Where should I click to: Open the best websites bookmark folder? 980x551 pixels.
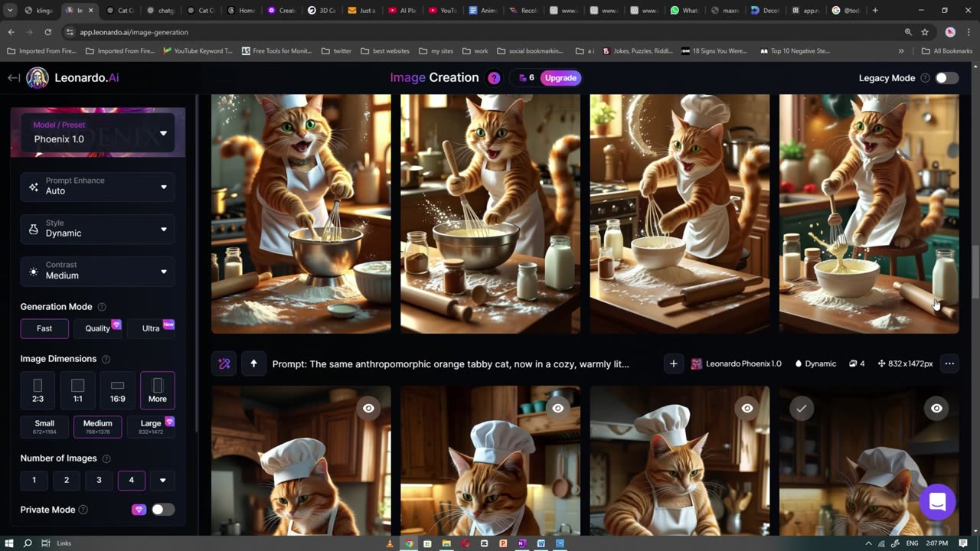385,51
